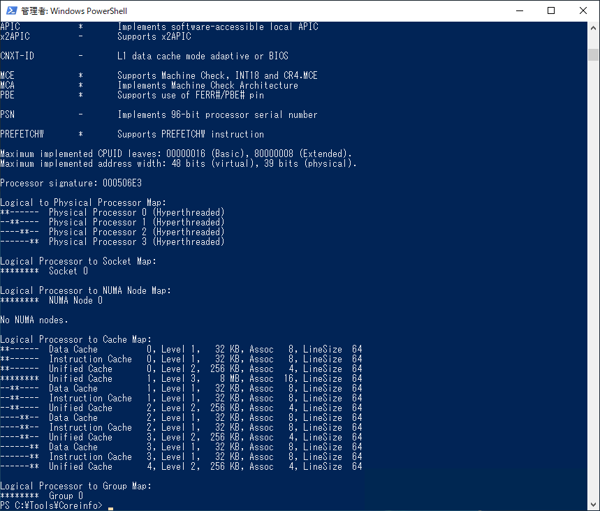
Task: Click the No NUMA nodes line
Action: pos(34,320)
